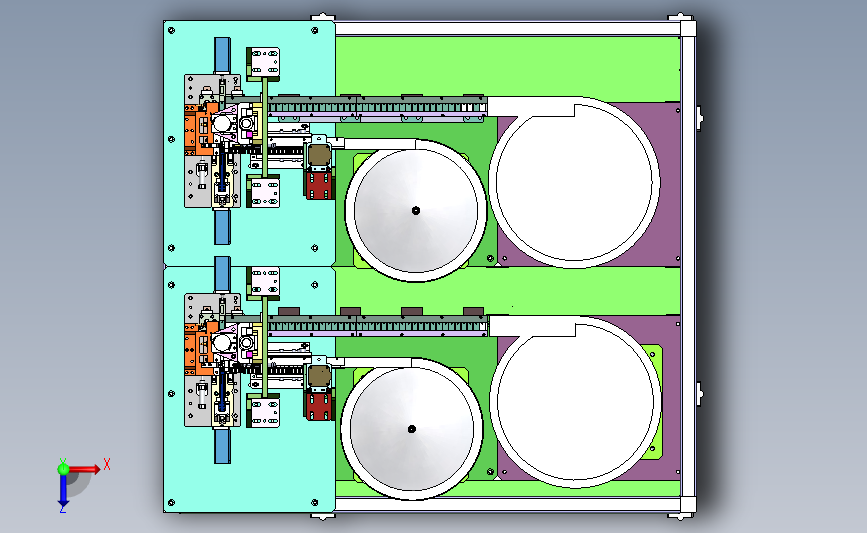This screenshot has height=533, width=867.
Task: Select the right vertical aluminum frame profile
Action: [688, 266]
